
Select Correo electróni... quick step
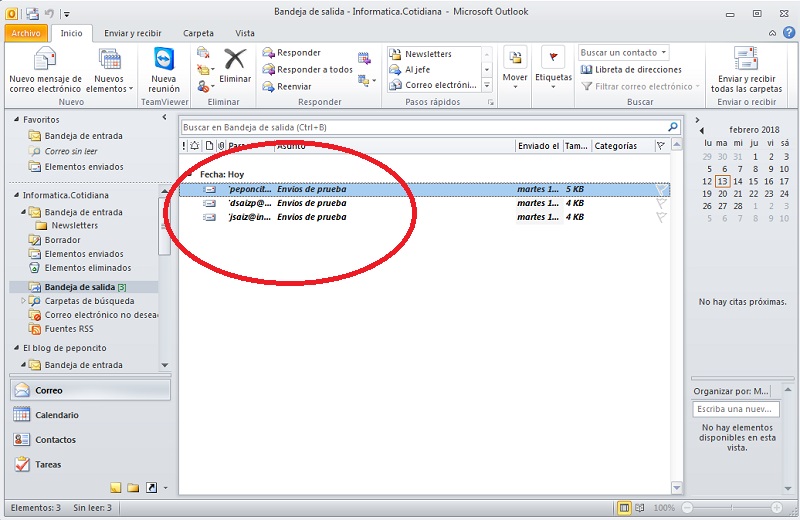(434, 85)
